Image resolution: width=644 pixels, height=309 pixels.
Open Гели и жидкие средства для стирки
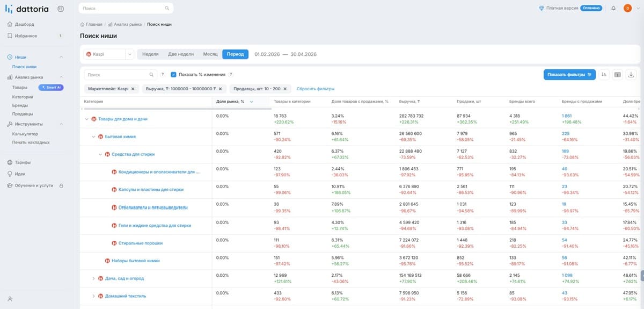(155, 225)
